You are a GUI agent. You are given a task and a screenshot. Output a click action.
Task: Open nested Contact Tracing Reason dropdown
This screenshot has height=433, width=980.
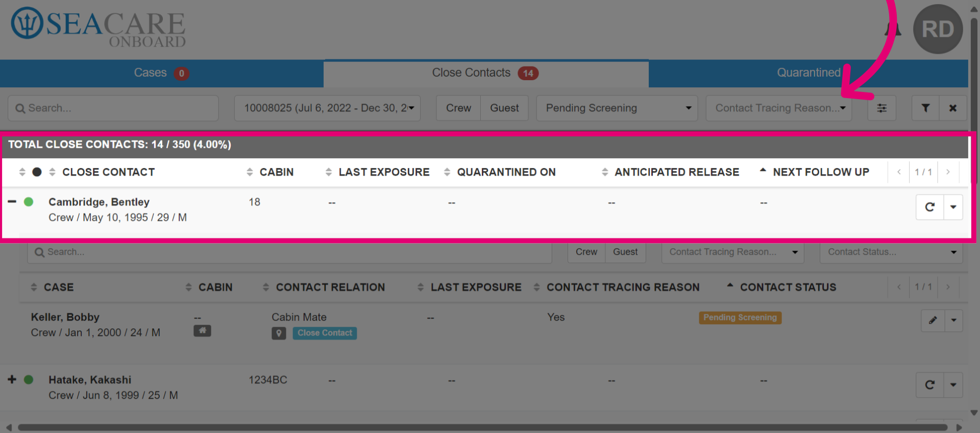coord(732,252)
